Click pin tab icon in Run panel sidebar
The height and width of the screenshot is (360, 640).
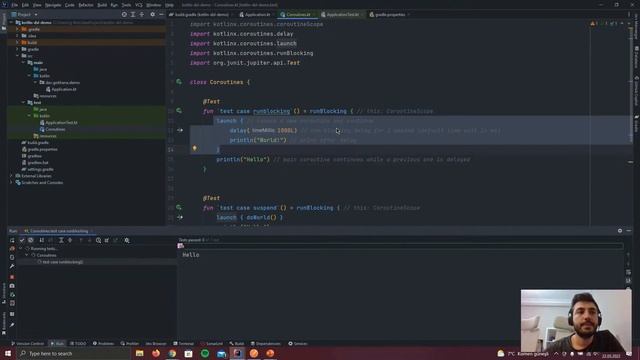point(12,325)
